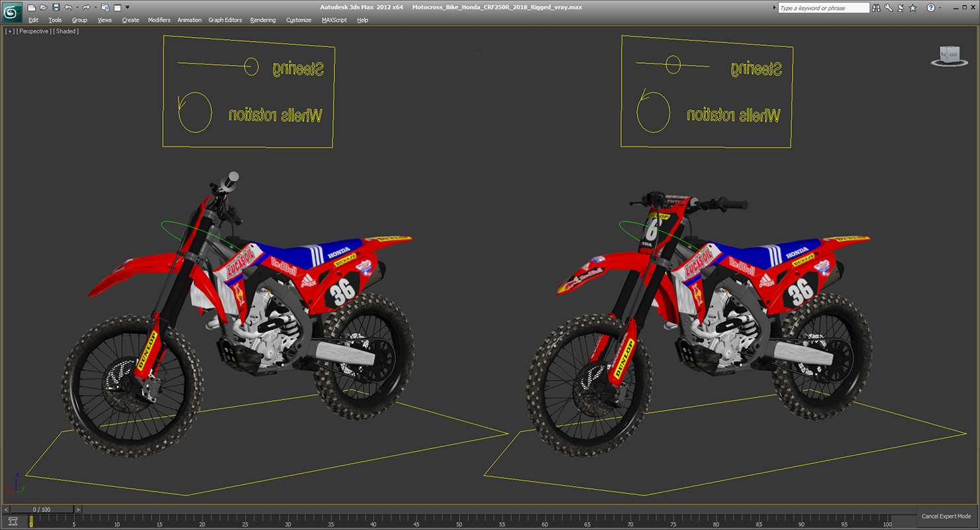Open the Rendering menu
The image size is (980, 530).
(263, 20)
